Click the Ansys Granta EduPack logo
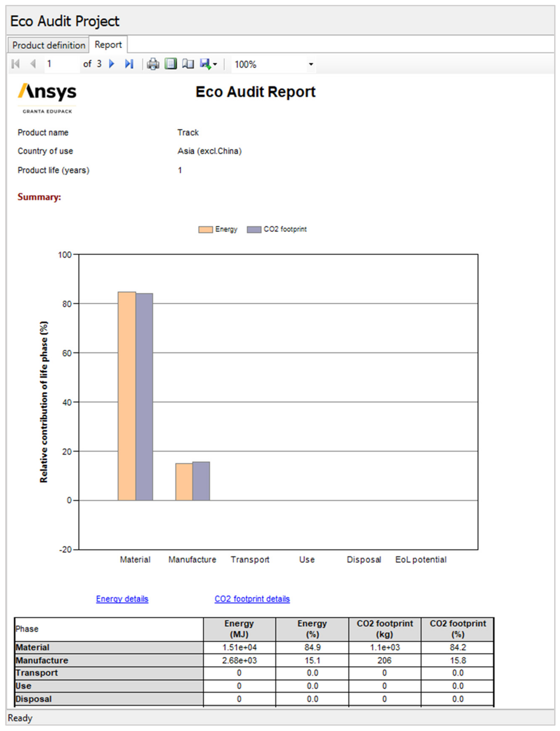Screen dimensions: 560x731 (47, 98)
